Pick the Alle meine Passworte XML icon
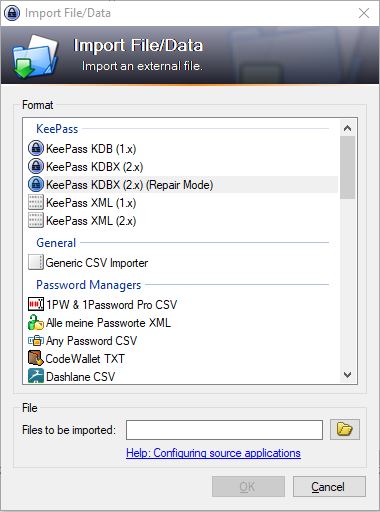This screenshot has height=512, width=380. tap(36, 322)
